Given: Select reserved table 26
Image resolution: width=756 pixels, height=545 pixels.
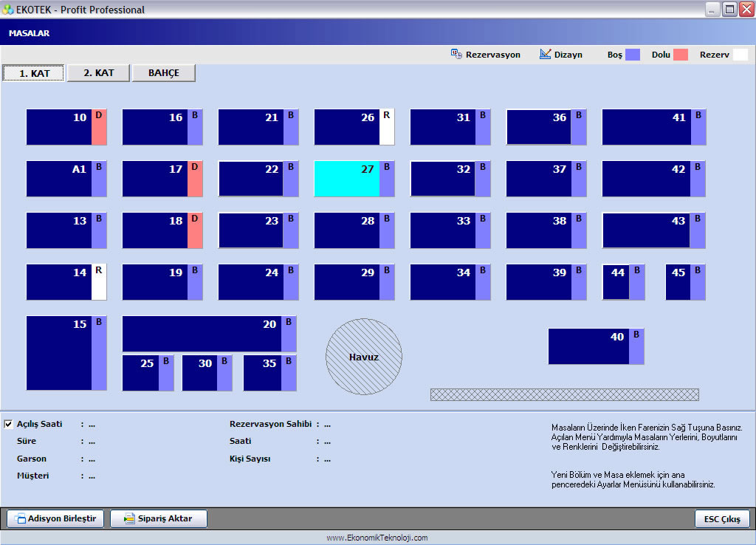Looking at the screenshot, I should (354, 127).
